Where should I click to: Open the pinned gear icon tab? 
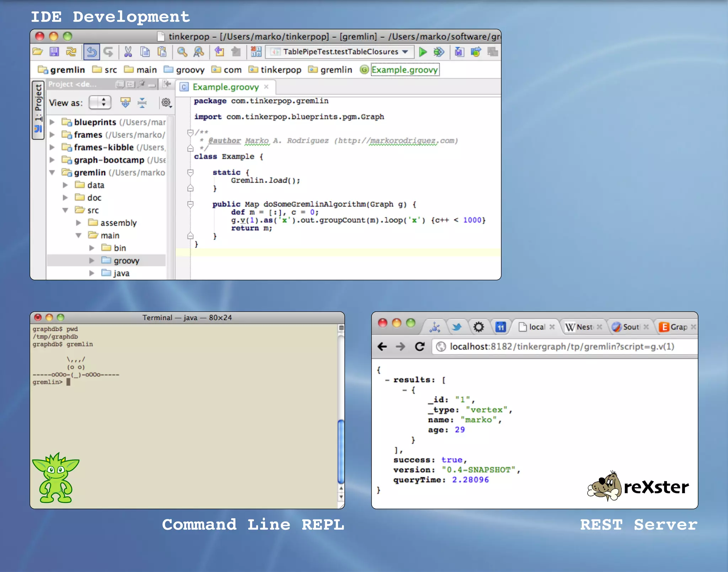(478, 327)
